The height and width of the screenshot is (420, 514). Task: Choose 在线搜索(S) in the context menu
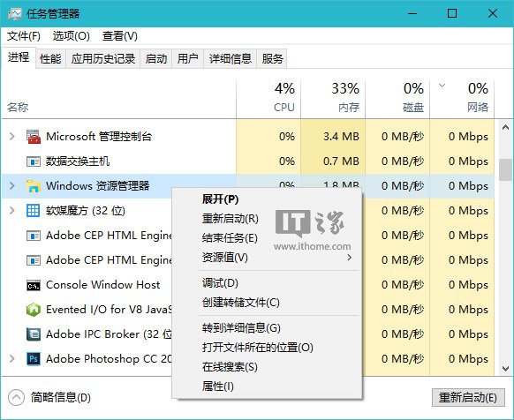coord(267,367)
